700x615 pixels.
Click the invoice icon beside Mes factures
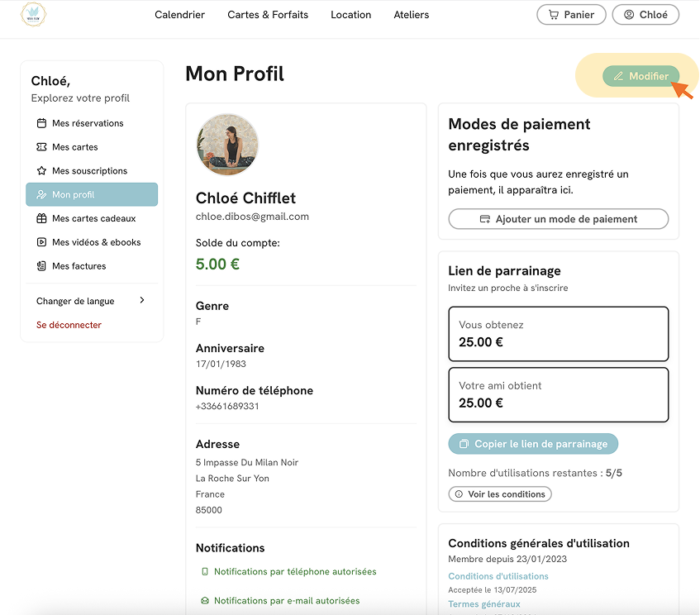click(41, 265)
